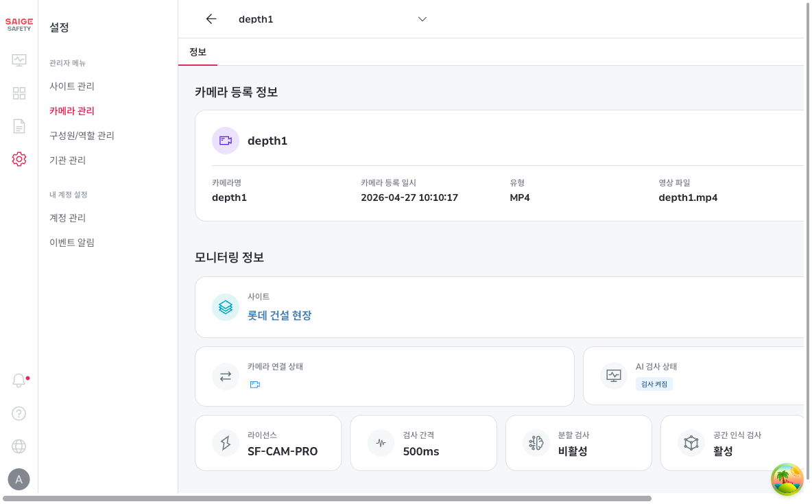Open 롯데 건설 현장 site link

pos(279,315)
